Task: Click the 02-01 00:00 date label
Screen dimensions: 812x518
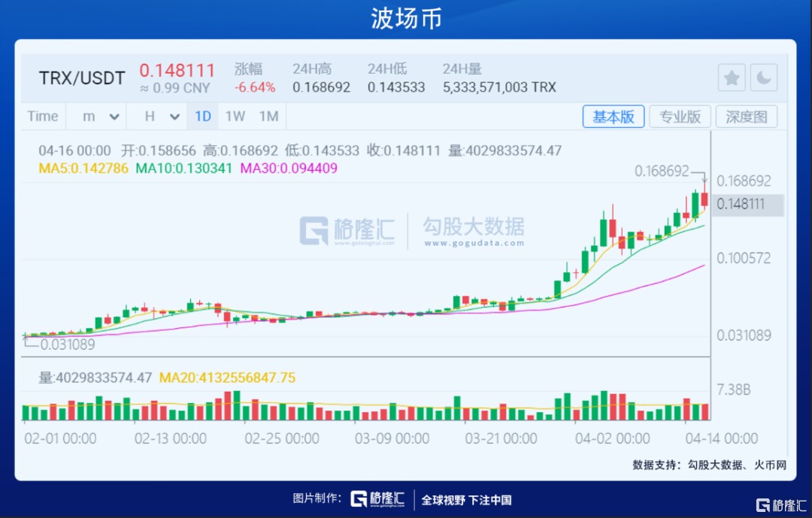Action: click(x=61, y=439)
